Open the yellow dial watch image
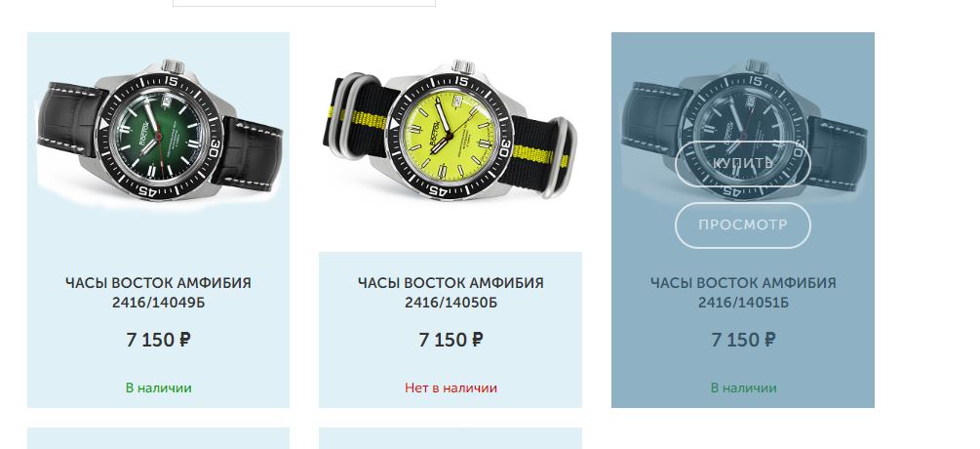The height and width of the screenshot is (449, 980). (x=450, y=130)
